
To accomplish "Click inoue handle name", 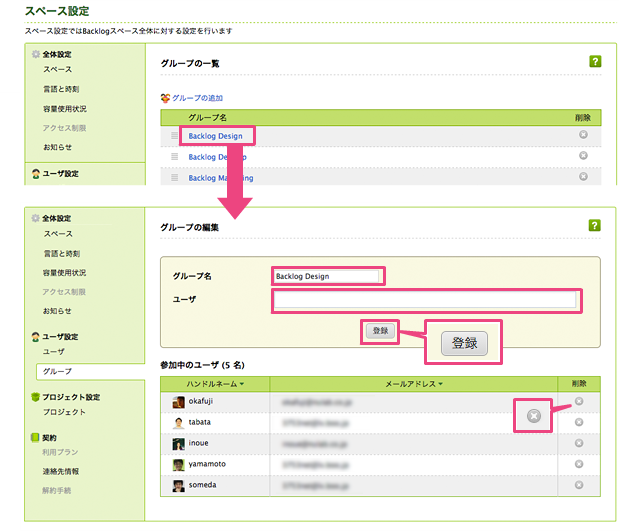I will point(198,443).
